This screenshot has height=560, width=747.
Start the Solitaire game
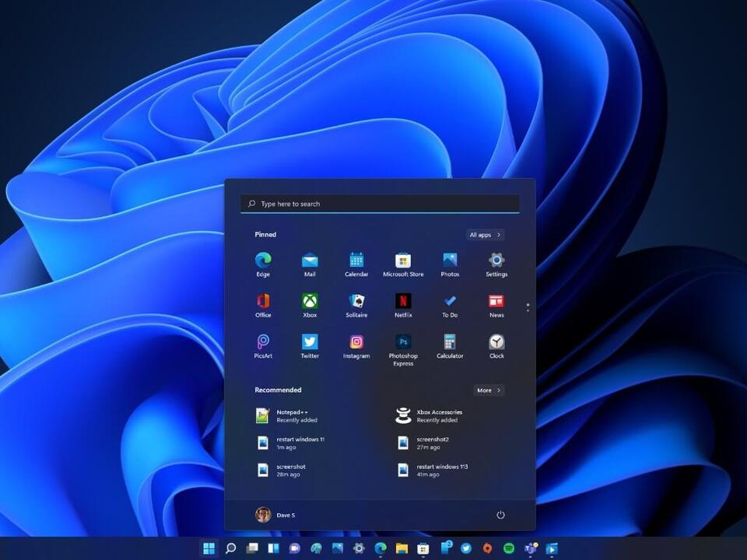tap(356, 306)
